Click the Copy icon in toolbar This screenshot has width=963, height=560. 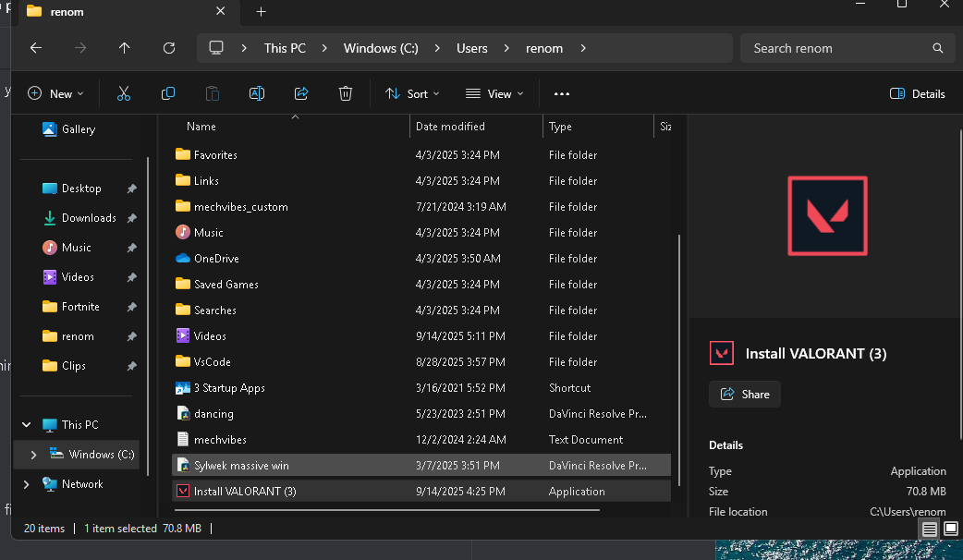pyautogui.click(x=167, y=93)
